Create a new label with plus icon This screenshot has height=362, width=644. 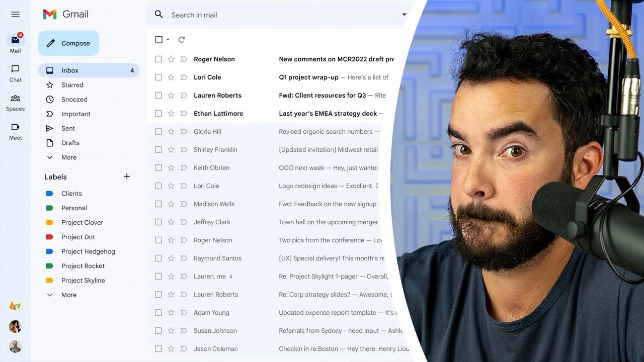click(x=127, y=176)
